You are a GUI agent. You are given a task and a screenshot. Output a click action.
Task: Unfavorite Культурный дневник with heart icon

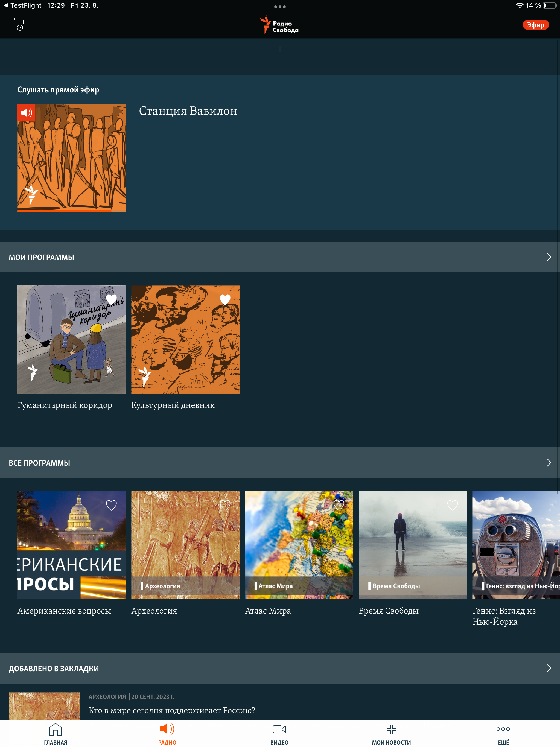click(x=225, y=299)
